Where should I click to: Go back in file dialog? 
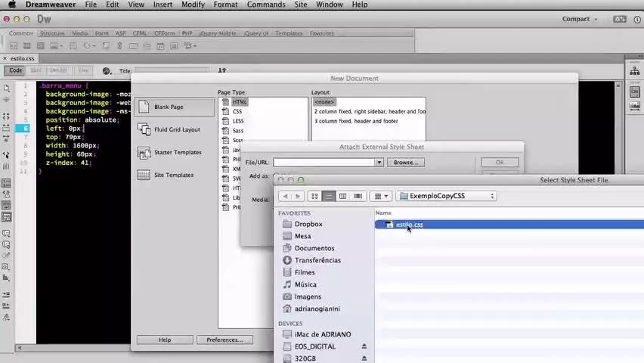[285, 196]
